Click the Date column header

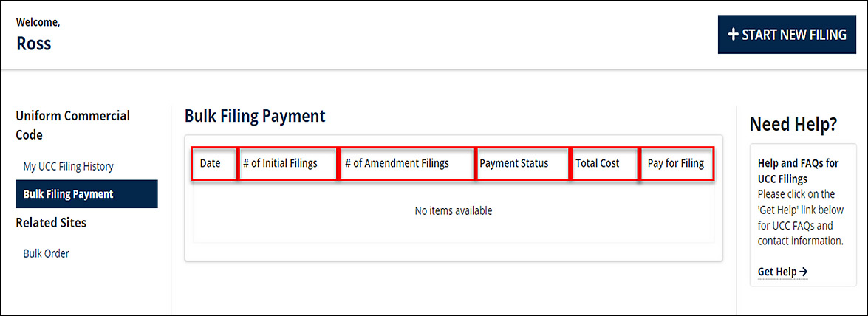point(211,164)
